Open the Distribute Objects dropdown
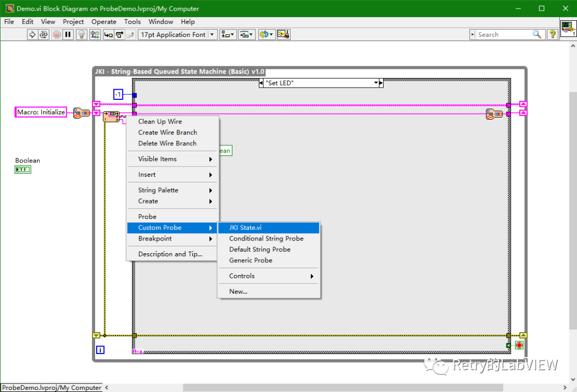The height and width of the screenshot is (392, 577). [246, 35]
